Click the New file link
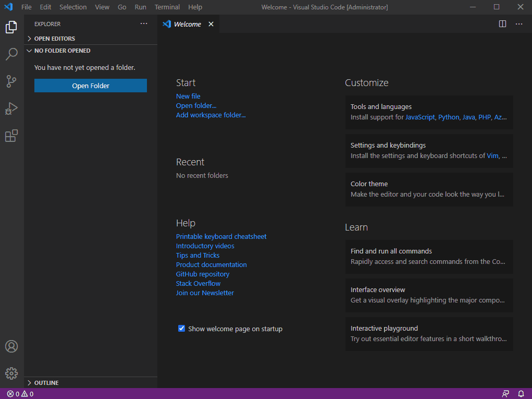Viewport: 532px width, 399px height. tap(188, 96)
